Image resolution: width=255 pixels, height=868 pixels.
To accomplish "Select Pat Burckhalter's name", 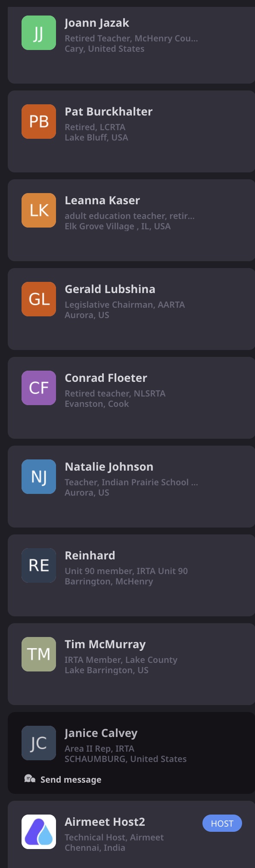I will tap(109, 112).
